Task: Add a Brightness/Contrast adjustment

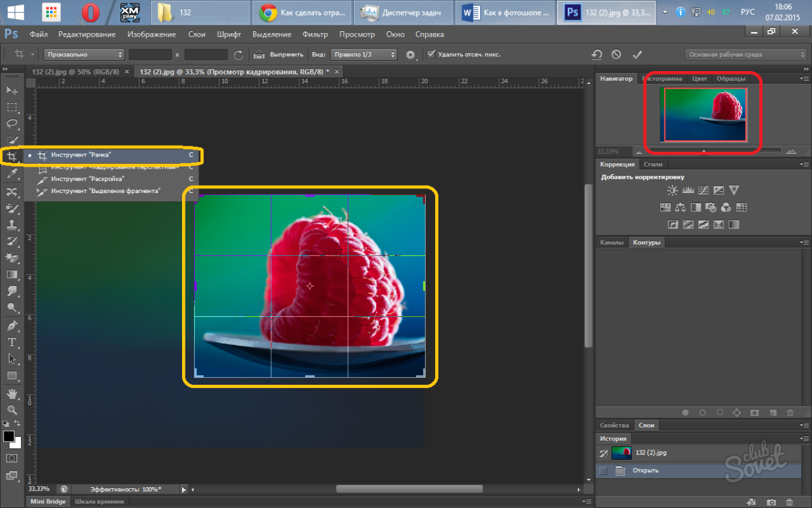Action: tap(672, 190)
